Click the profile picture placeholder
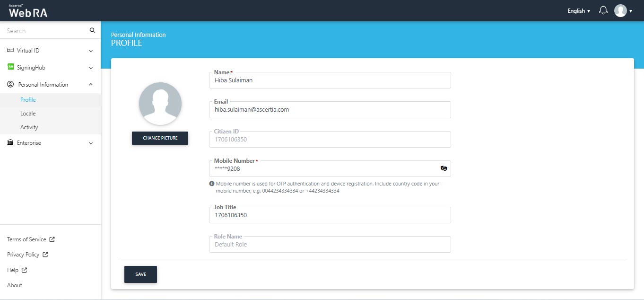This screenshot has width=644, height=300. 160,104
